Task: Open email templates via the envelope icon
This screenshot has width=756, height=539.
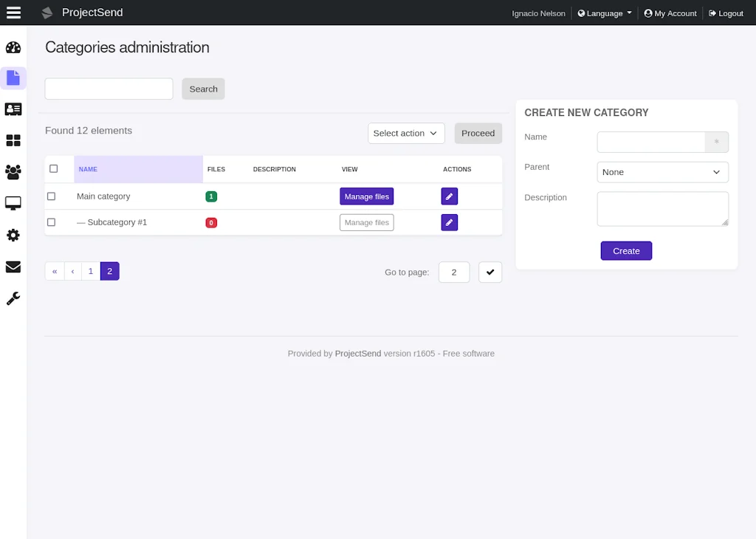Action: click(x=13, y=267)
